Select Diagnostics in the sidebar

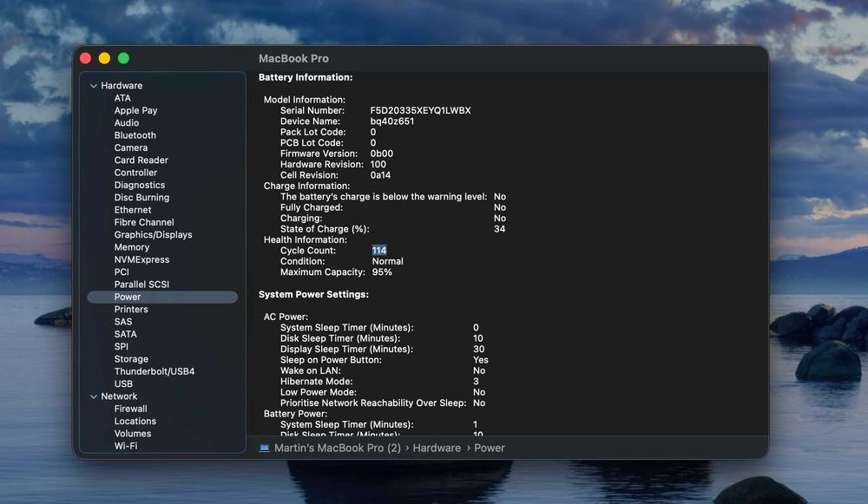click(140, 186)
